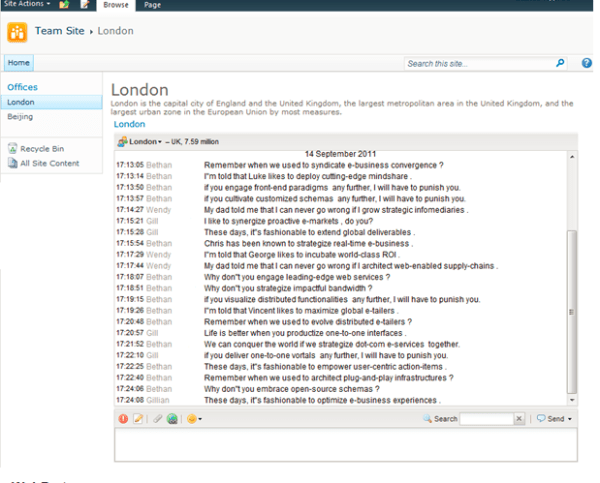
Task: Open the Site Actions dropdown menu
Action: (26, 5)
